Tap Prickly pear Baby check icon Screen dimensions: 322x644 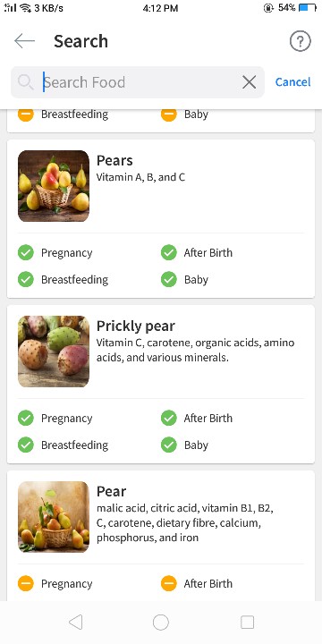[169, 445]
